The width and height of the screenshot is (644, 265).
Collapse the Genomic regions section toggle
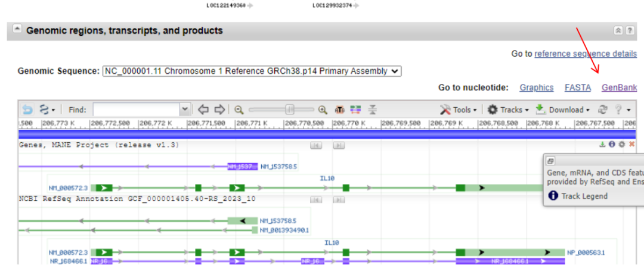[x=17, y=30]
